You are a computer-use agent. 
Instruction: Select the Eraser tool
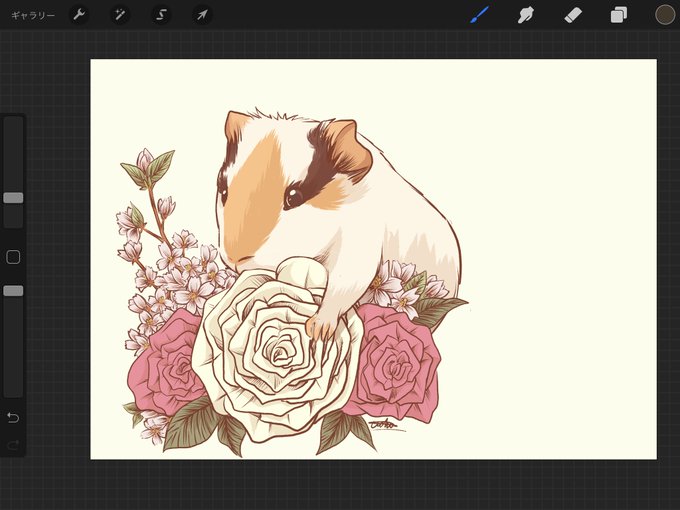572,15
